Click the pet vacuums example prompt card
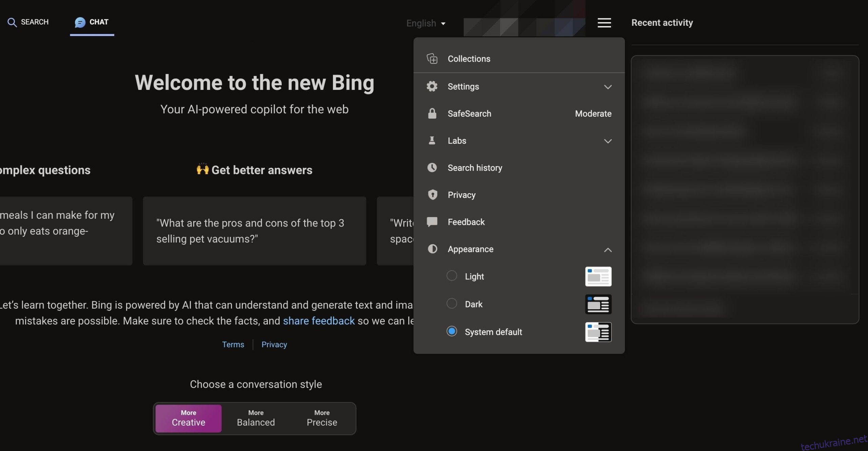The height and width of the screenshot is (451, 868). click(x=254, y=231)
